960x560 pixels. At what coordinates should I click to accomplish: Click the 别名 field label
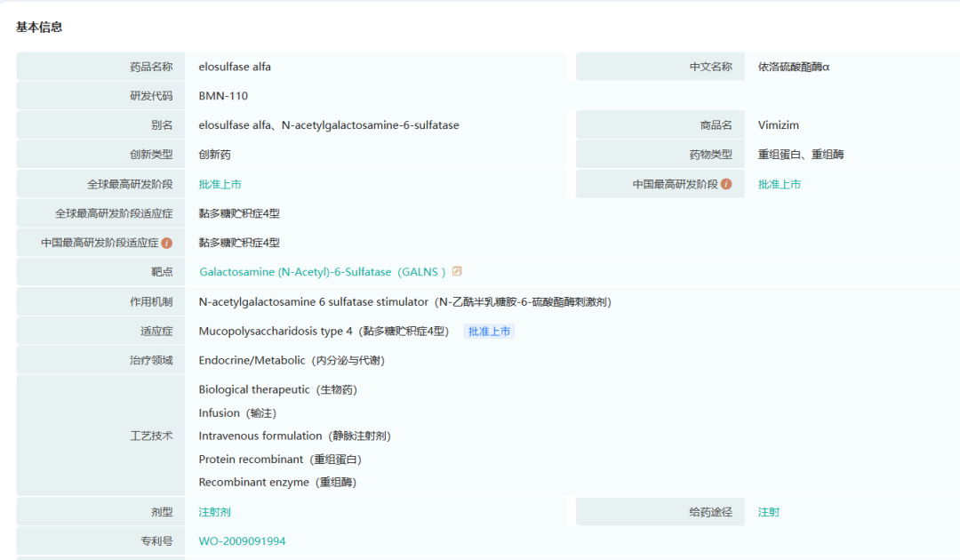pyautogui.click(x=163, y=124)
